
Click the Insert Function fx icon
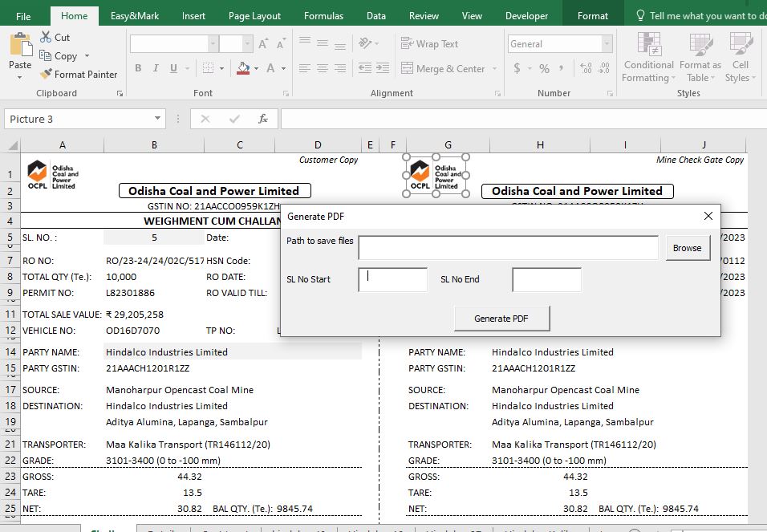coord(262,119)
